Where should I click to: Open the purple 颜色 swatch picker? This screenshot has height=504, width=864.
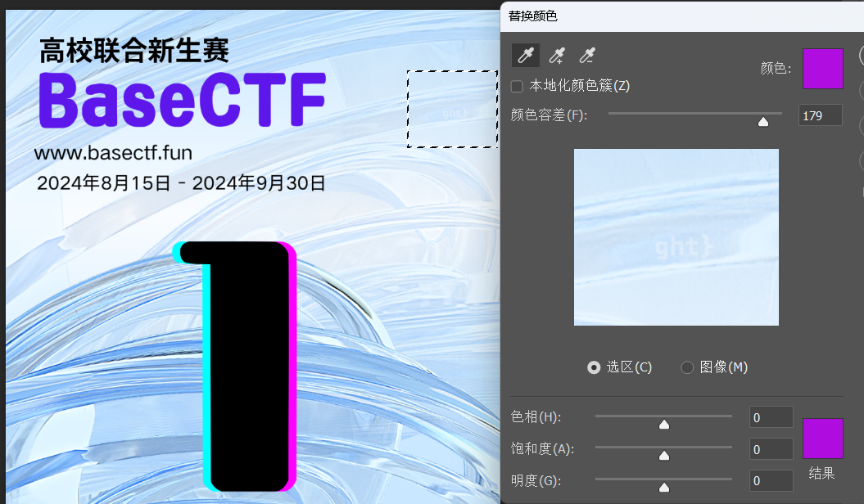[822, 69]
